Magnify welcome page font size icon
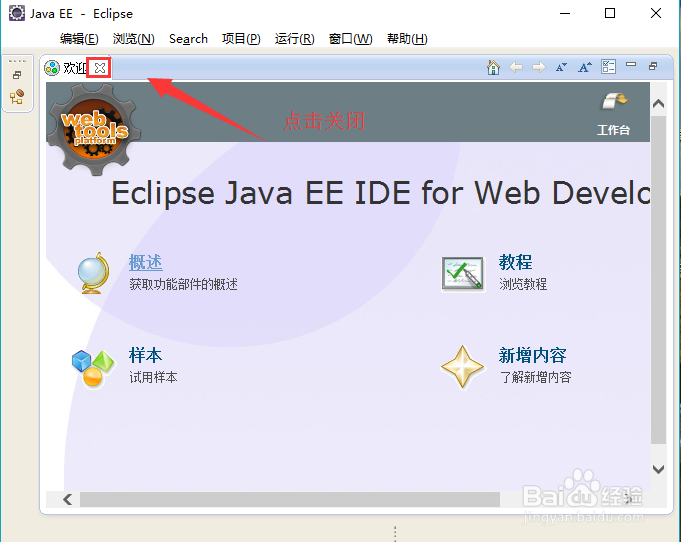681x542 pixels. coord(585,67)
